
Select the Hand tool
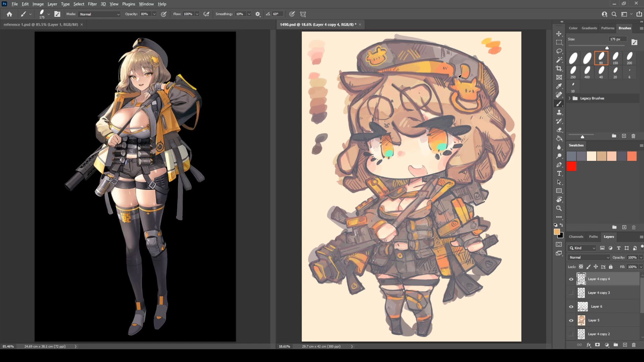559,199
